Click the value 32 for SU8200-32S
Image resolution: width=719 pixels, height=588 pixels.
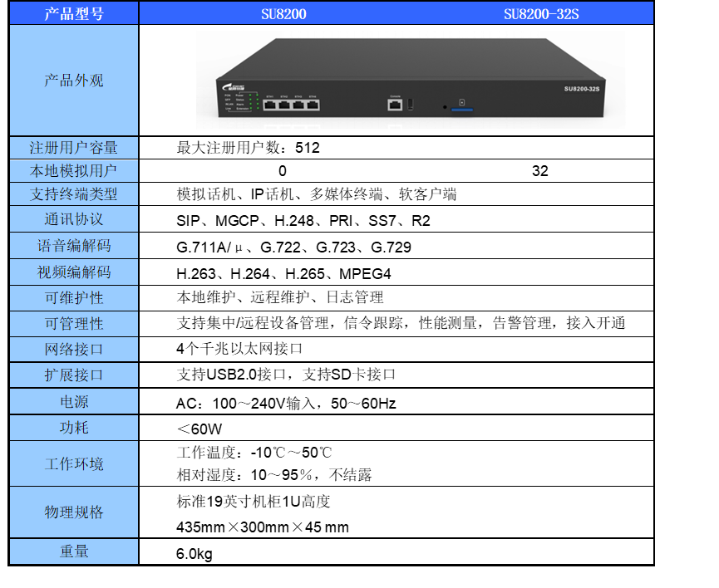(540, 171)
